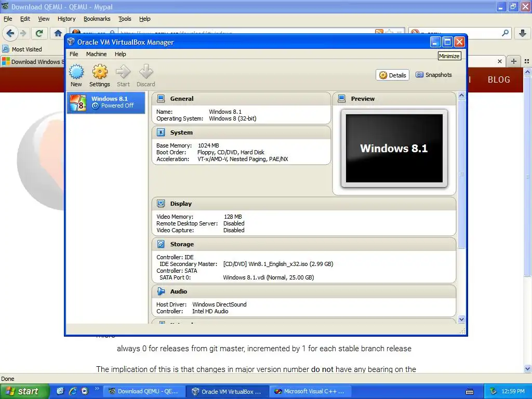Open VirtualBox Help menu
Image resolution: width=532 pixels, height=399 pixels.
(x=120, y=54)
